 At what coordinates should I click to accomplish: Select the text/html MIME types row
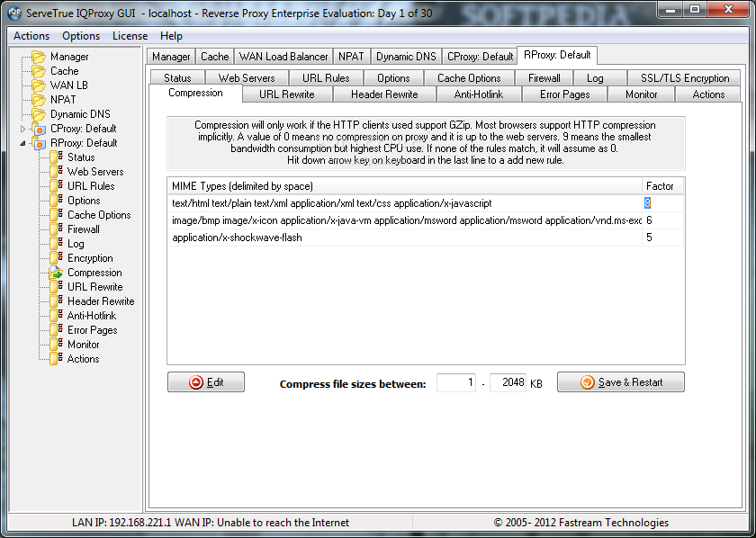click(406, 203)
